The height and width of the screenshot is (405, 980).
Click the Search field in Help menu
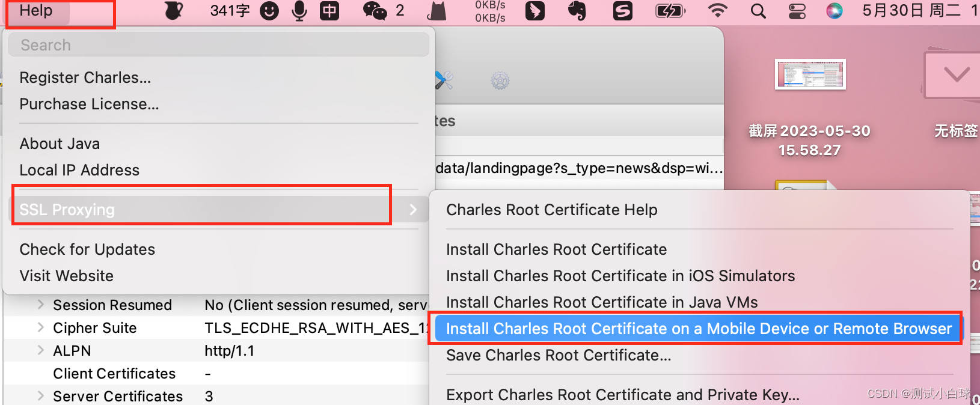pyautogui.click(x=219, y=45)
